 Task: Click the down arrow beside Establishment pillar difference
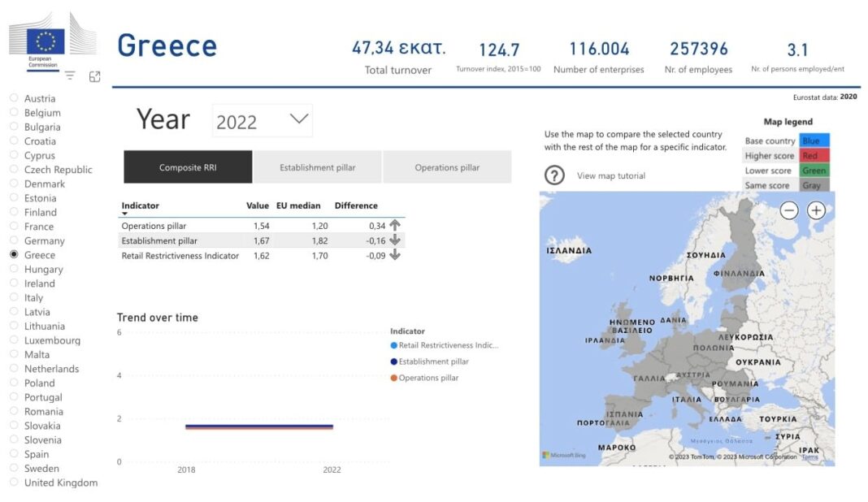tap(395, 240)
